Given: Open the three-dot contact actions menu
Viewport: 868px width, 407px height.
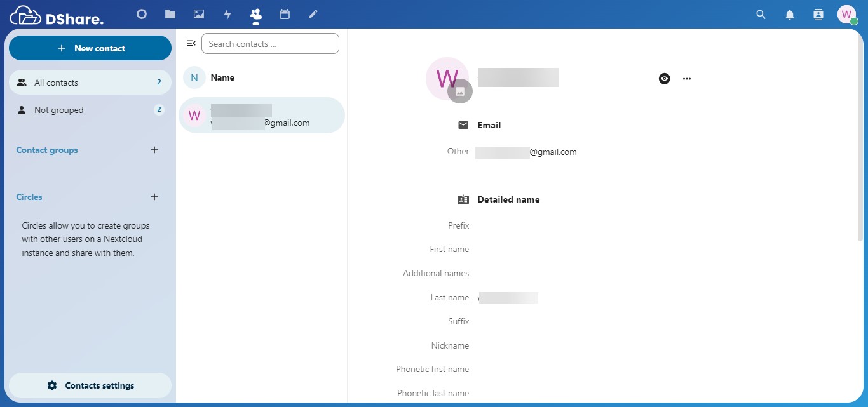Looking at the screenshot, I should tap(686, 79).
